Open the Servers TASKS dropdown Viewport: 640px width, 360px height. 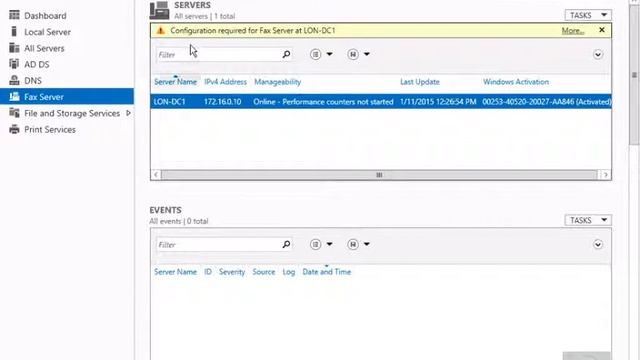tap(588, 15)
